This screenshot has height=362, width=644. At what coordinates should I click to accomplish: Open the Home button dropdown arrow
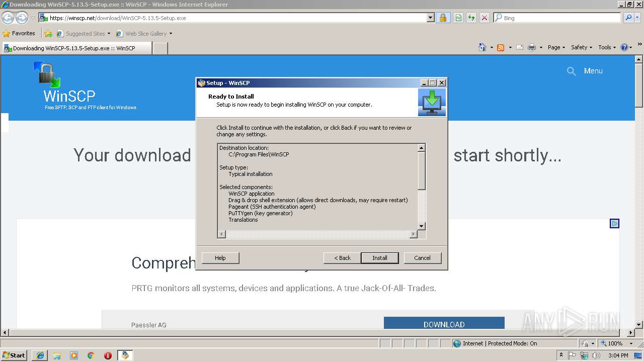click(492, 47)
